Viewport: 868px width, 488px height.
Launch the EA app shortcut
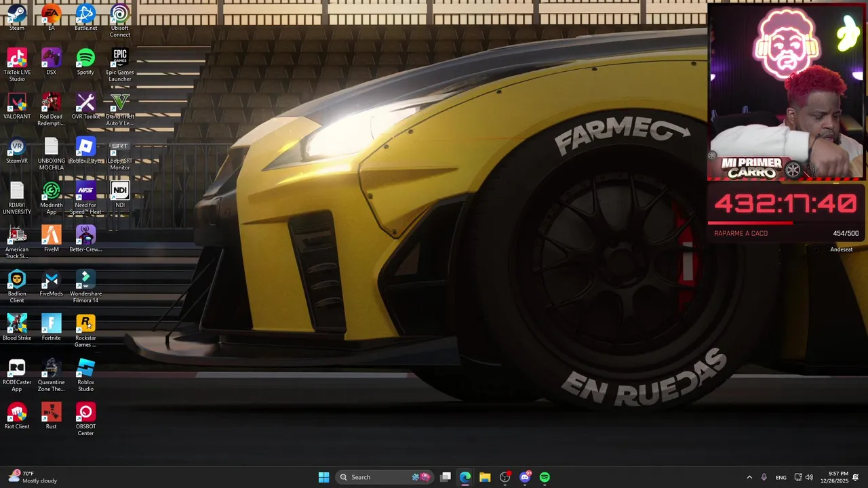[52, 18]
